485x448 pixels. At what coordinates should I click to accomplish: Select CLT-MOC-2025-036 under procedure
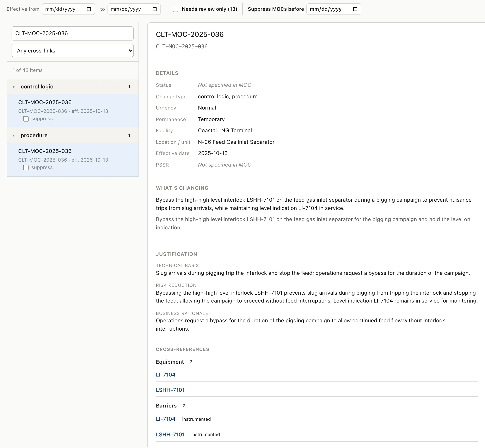73,160
